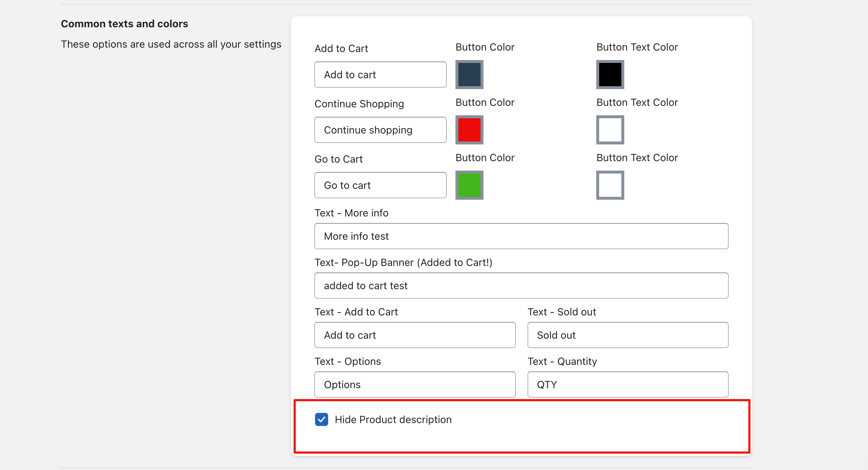The image size is (868, 470).
Task: Click the Hide Product description label
Action: [x=393, y=419]
